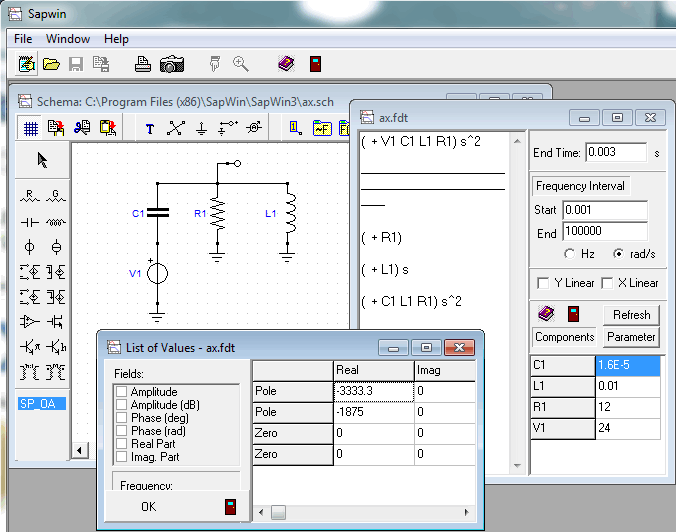
Task: Select the Hz radio button
Action: [x=570, y=253]
